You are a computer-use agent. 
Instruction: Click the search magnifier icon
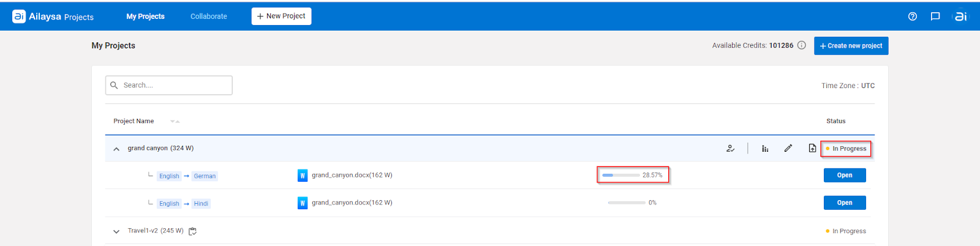114,85
